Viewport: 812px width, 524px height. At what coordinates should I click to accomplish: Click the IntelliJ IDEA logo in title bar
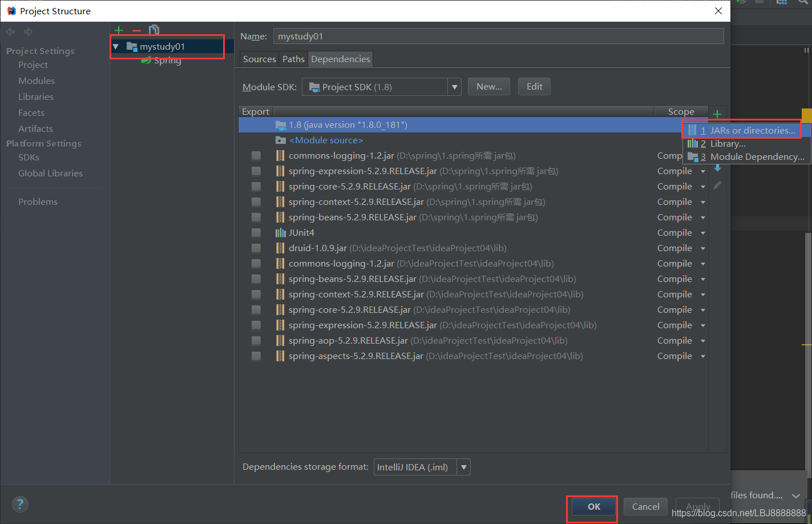(x=11, y=11)
